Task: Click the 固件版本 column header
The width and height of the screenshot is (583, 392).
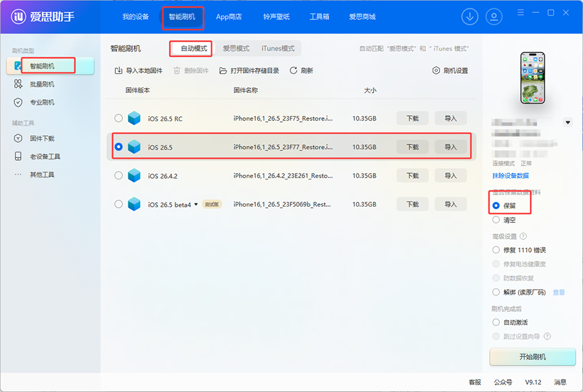Action: (137, 90)
